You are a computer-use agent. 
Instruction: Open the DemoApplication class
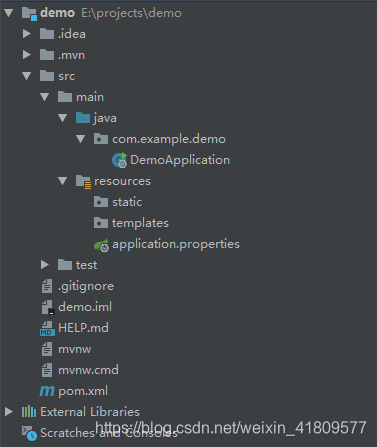[x=180, y=160]
